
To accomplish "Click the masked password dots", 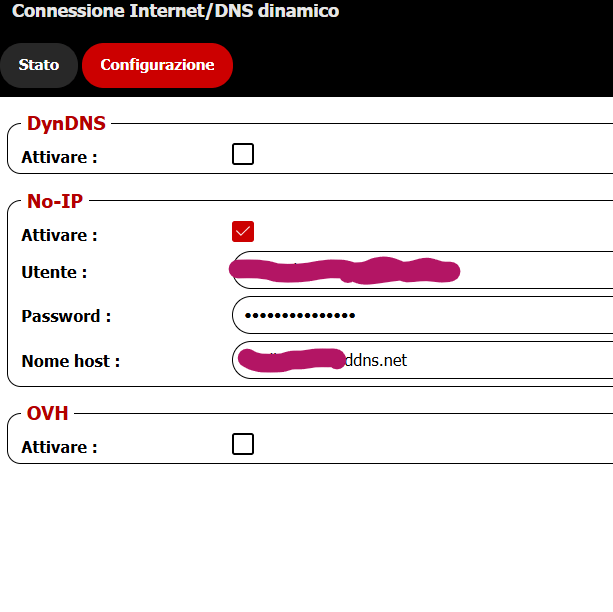I will pyautogui.click(x=300, y=316).
